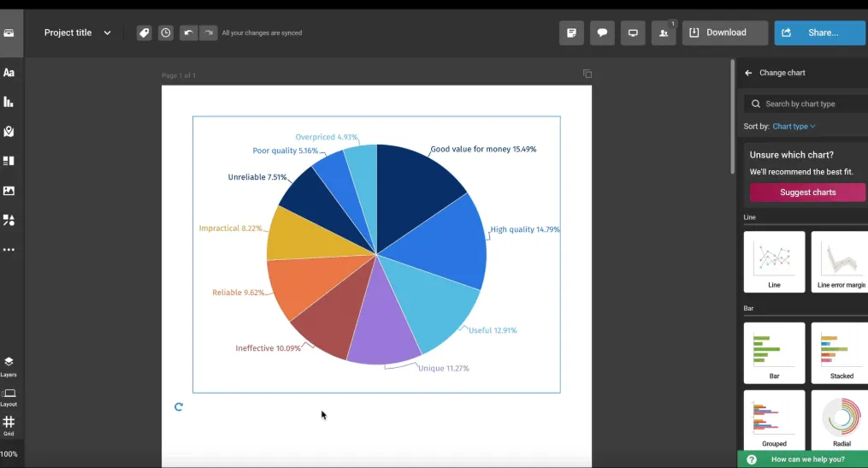This screenshot has width=868, height=468.
Task: Click the Suggest charts button
Action: [x=807, y=193]
